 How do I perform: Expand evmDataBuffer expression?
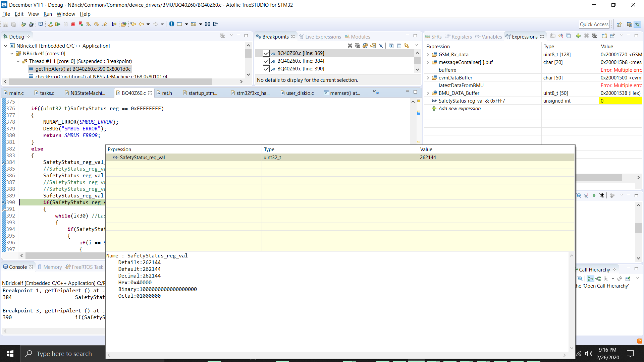coord(428,78)
